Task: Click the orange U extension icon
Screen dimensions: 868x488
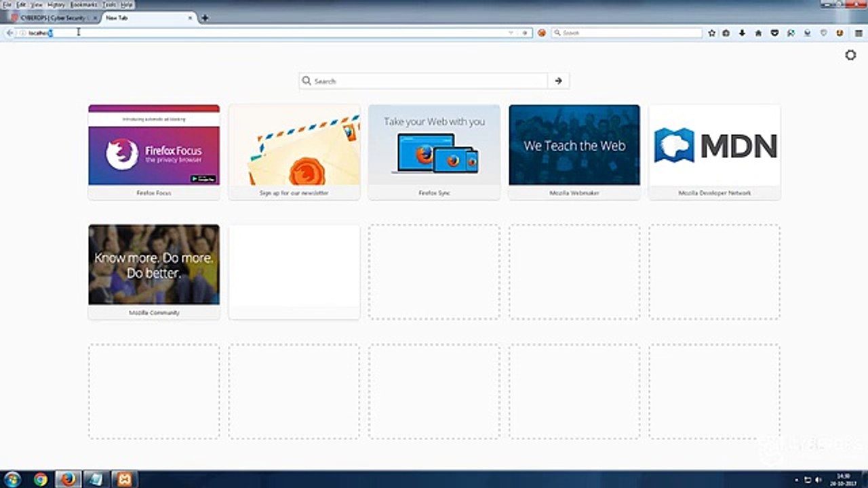Action: coord(840,33)
